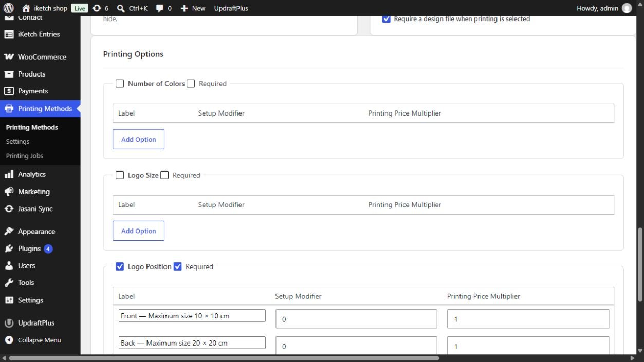Click the UpdraftPlus sidebar icon

9,323
